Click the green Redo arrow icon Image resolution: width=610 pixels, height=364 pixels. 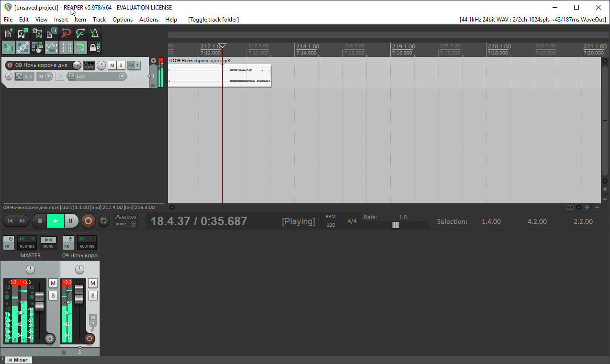(x=80, y=33)
